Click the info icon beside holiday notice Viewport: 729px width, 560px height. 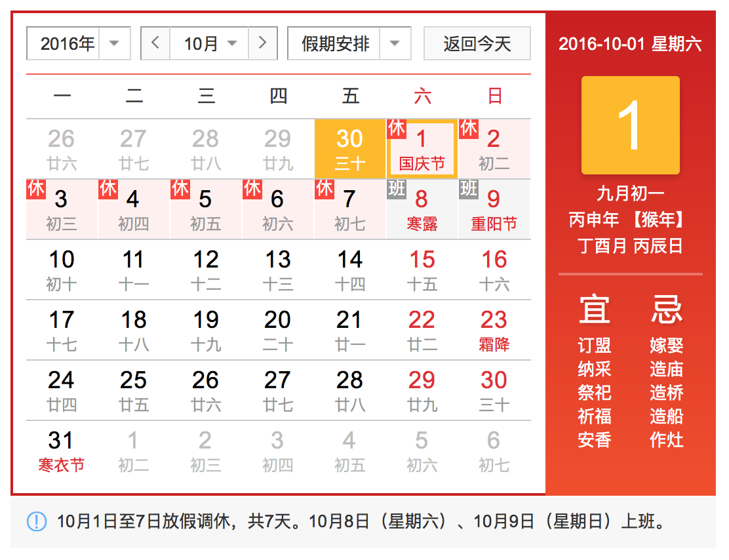[x=37, y=522]
